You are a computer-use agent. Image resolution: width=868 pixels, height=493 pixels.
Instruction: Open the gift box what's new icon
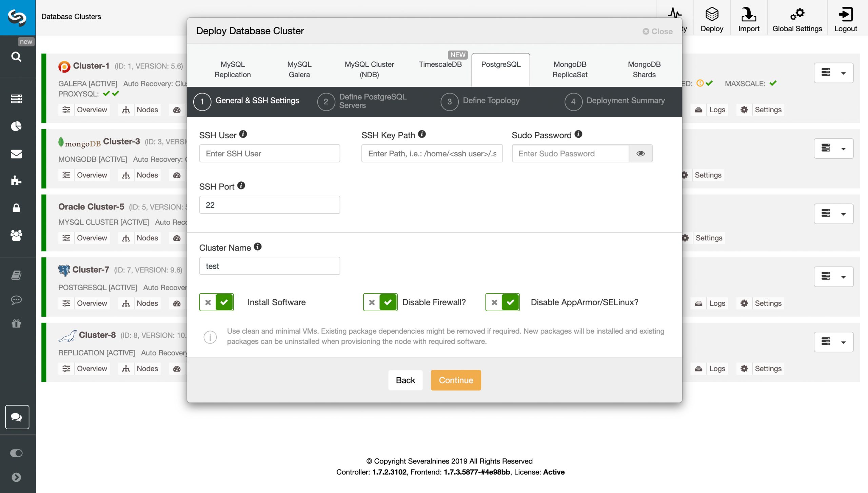tap(16, 323)
